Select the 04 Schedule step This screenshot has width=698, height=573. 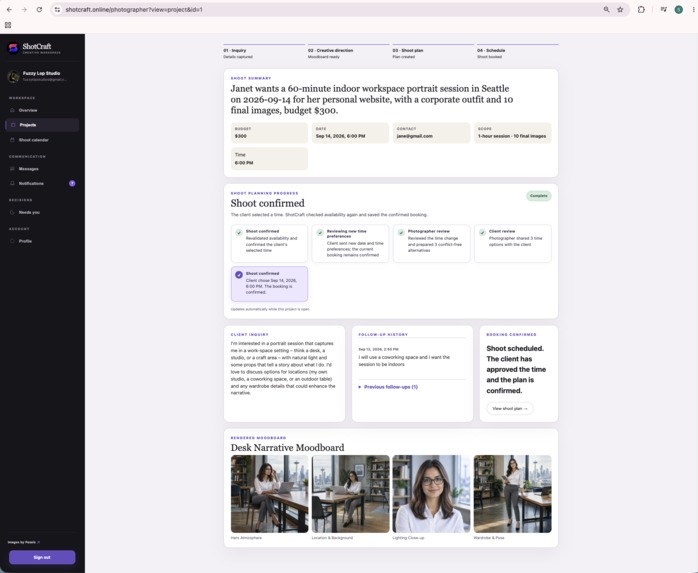point(518,52)
